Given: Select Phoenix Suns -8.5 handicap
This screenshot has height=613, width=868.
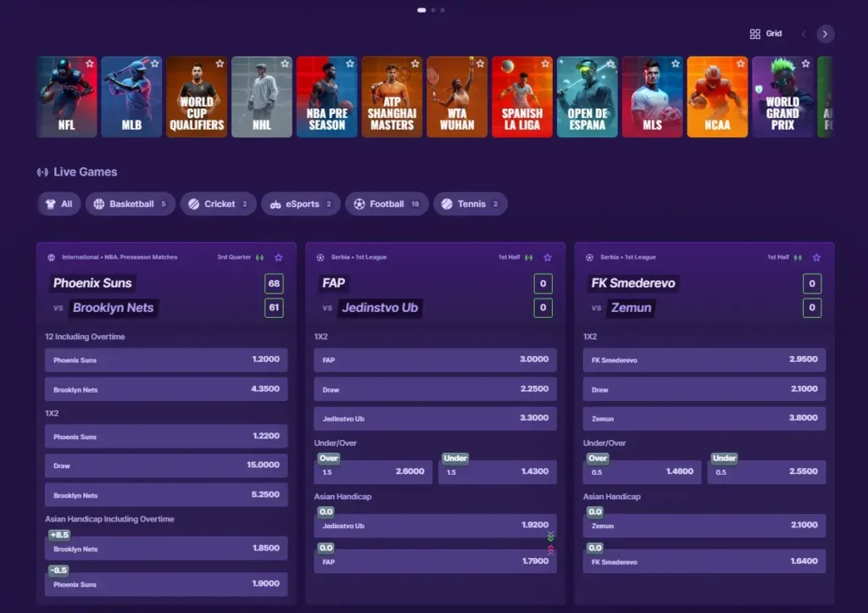Looking at the screenshot, I should 166,584.
